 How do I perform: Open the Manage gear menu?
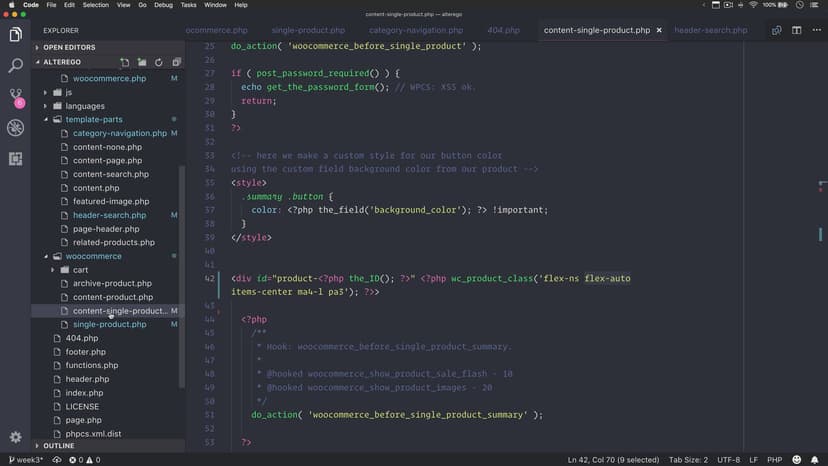[15, 437]
